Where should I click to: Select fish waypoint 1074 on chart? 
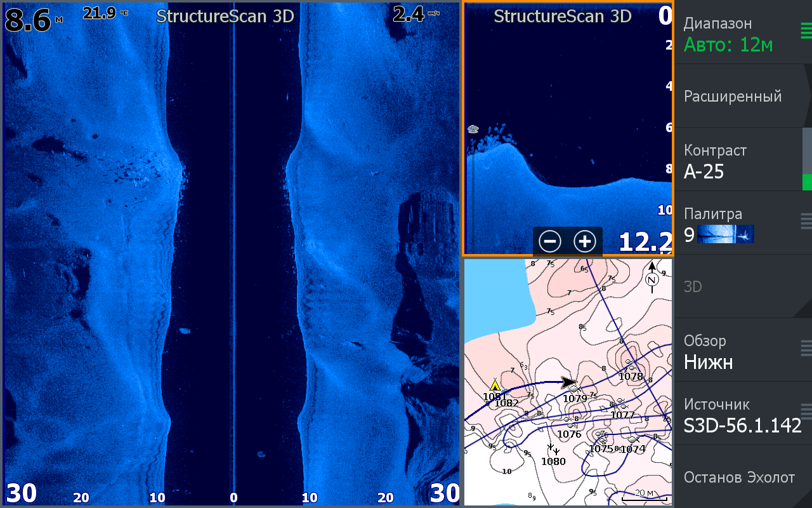632,439
